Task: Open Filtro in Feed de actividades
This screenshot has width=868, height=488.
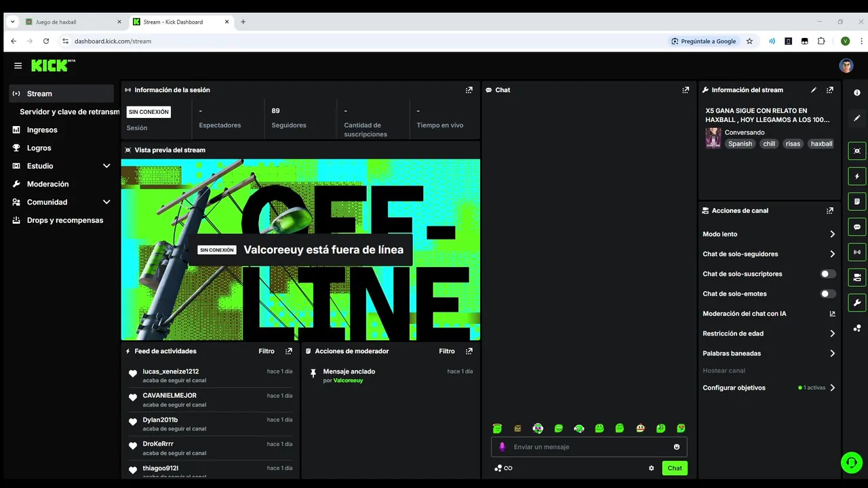Action: coord(267,351)
